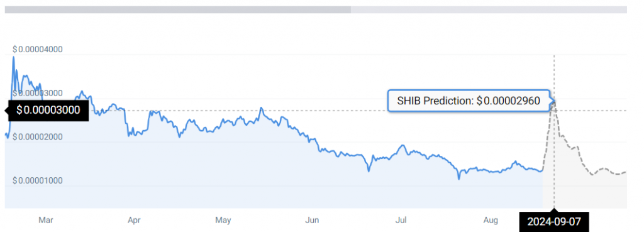Select the 2024-09-07 date label

tap(554, 222)
